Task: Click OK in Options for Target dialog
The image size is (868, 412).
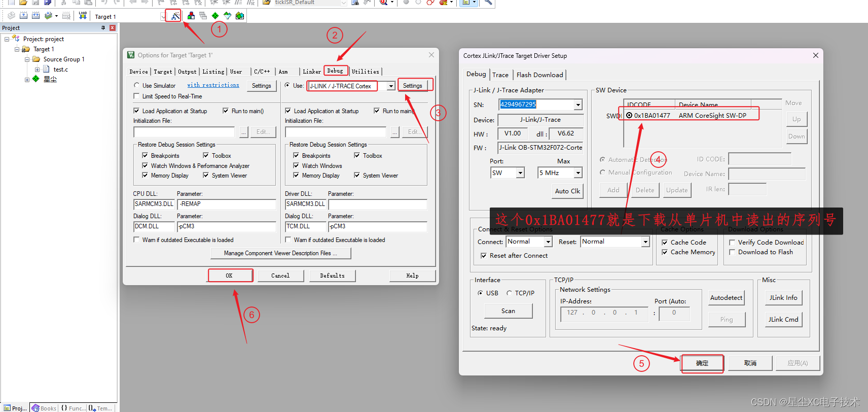Action: pyautogui.click(x=229, y=276)
